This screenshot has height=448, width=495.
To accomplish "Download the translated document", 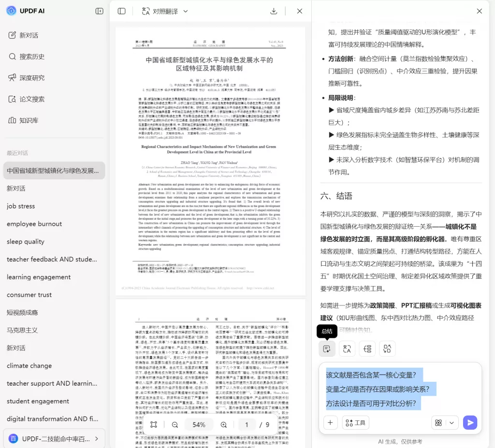I will click(274, 11).
